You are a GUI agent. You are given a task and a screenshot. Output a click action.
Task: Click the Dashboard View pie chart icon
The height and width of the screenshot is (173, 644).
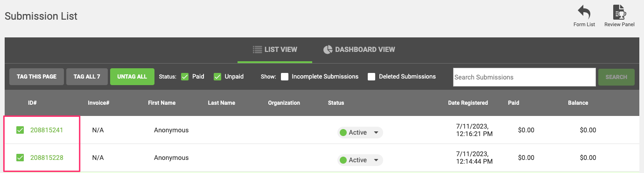click(328, 50)
